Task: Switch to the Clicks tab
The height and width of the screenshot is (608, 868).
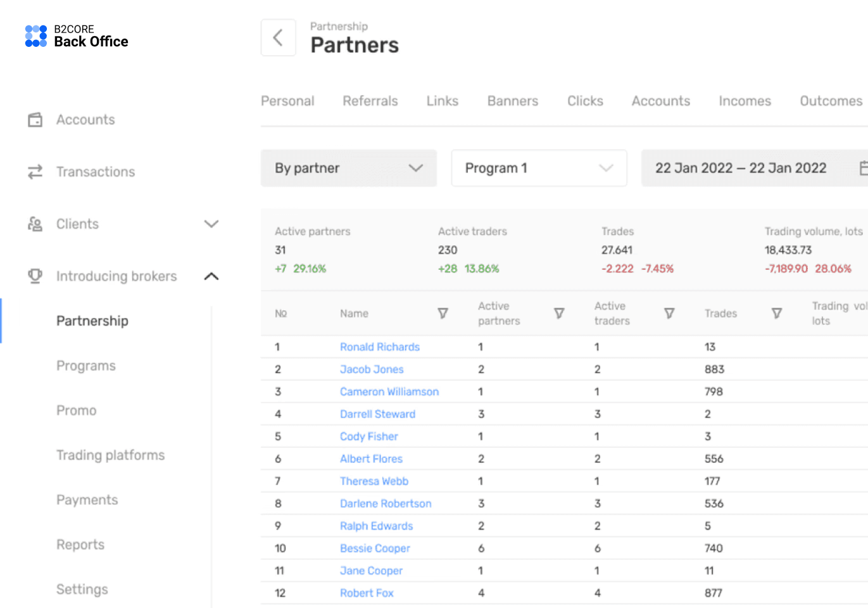Action: click(x=585, y=101)
